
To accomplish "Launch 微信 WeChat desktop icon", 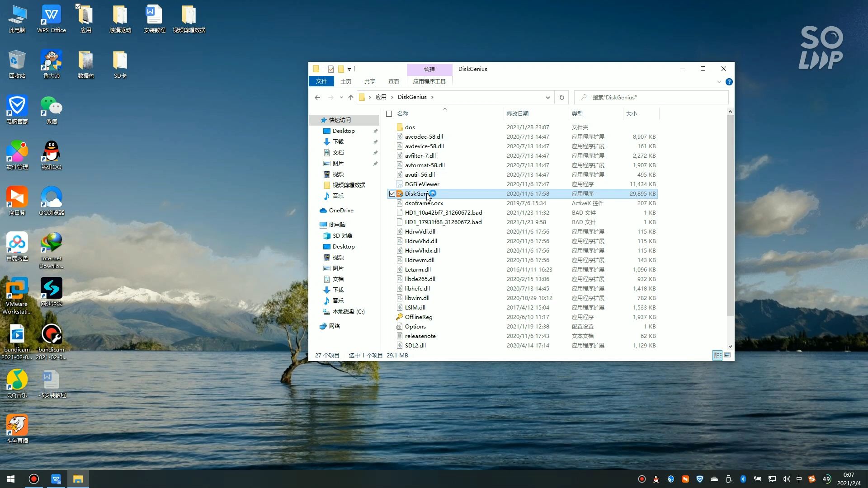I will point(52,110).
